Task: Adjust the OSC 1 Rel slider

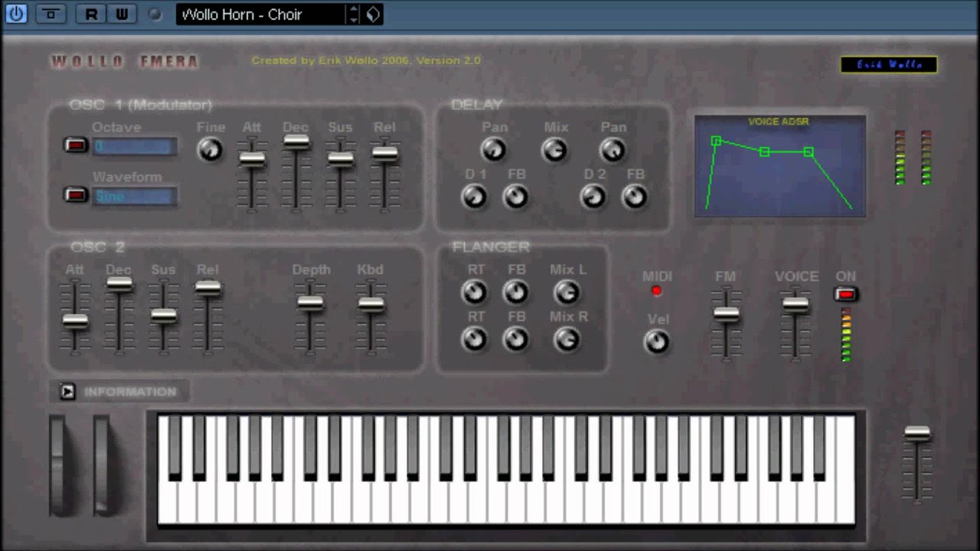Action: click(385, 152)
